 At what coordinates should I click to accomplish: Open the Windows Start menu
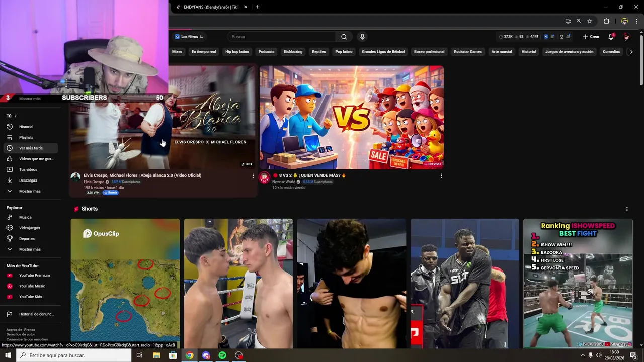[x=8, y=355]
